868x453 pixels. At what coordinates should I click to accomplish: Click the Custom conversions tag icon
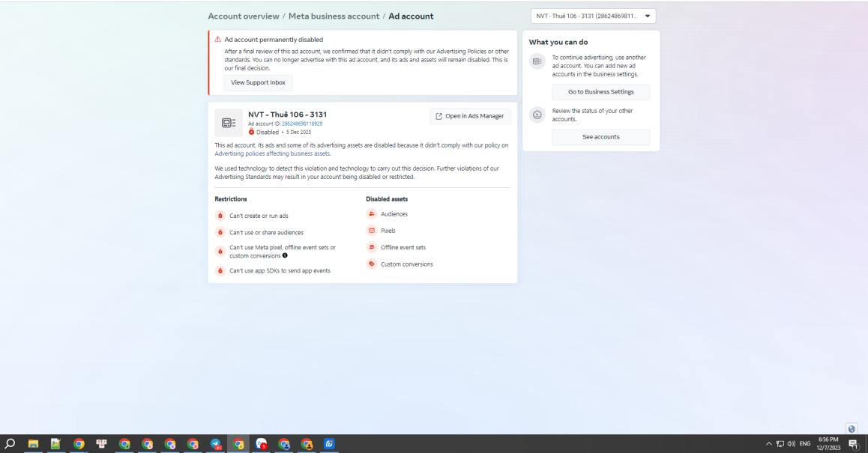tap(372, 264)
